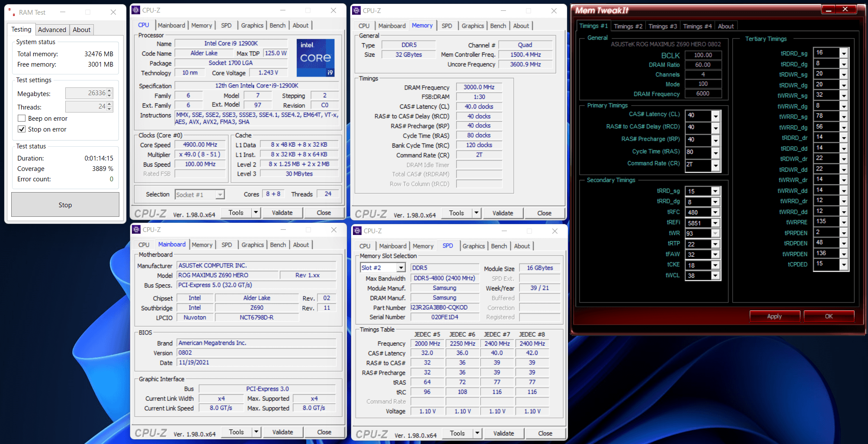Click the Tools button in the CPU-Z SPD window

(457, 433)
